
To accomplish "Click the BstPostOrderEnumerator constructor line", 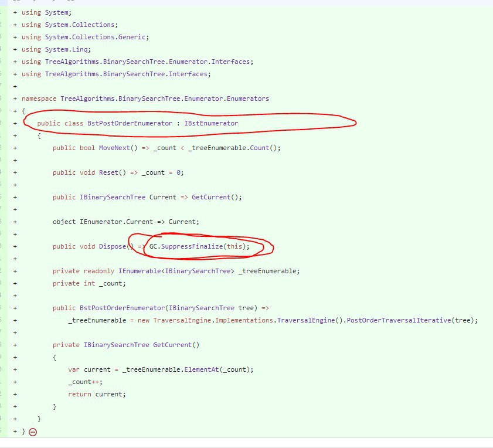I will (x=161, y=308).
